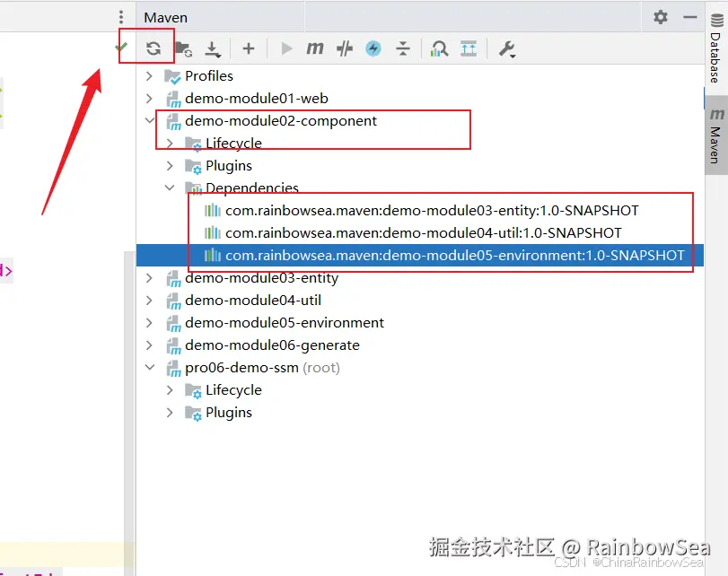Select demo-module03-entity:1.0-SNAPSHOT dependency
Screen dimensions: 728x576
coord(420,210)
